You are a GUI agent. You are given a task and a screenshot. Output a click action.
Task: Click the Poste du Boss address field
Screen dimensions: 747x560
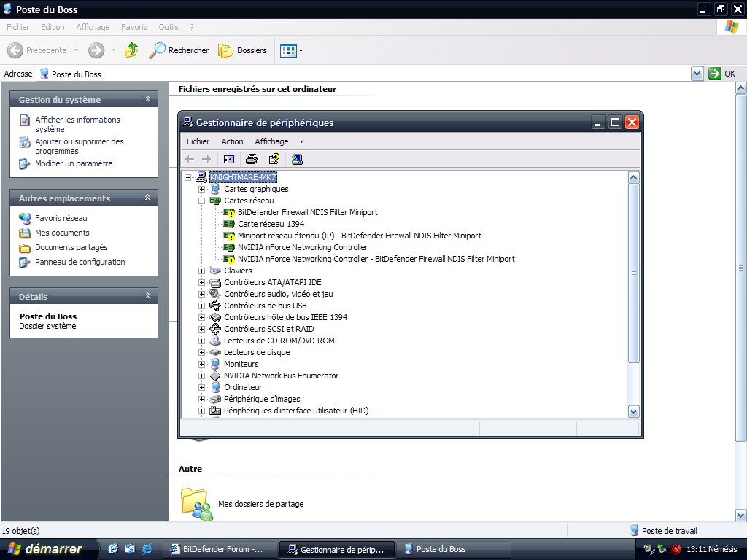tap(365, 74)
